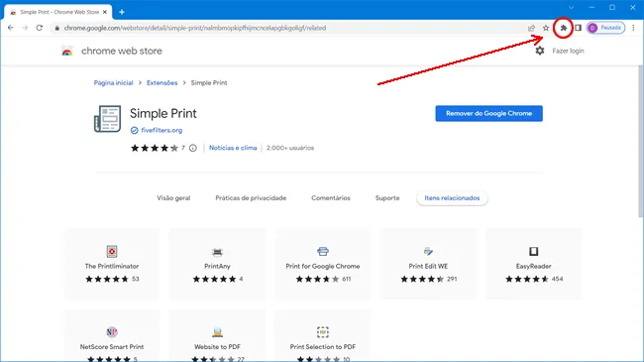View site info via the lock icon

pos(57,28)
